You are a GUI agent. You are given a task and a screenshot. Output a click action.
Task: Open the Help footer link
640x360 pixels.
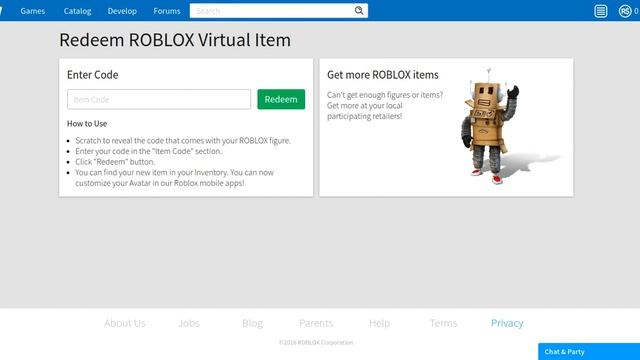click(x=380, y=323)
